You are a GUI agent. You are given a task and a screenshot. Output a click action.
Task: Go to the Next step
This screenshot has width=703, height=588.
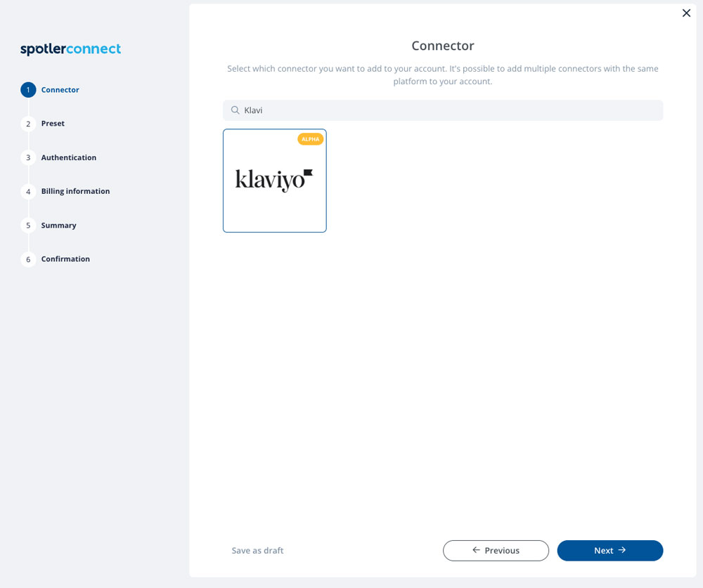click(610, 550)
